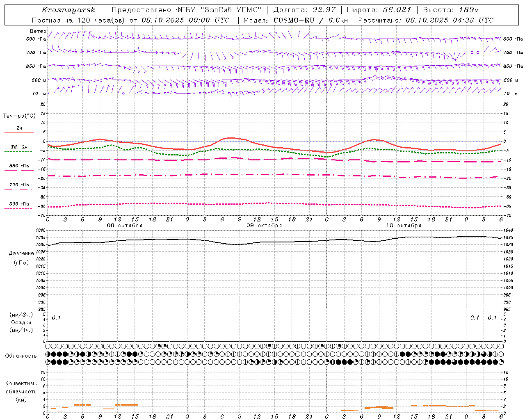The image size is (525, 420).
Task: Click the 'Тем-ра(°C)' temperature panel label
Action: 19,116
